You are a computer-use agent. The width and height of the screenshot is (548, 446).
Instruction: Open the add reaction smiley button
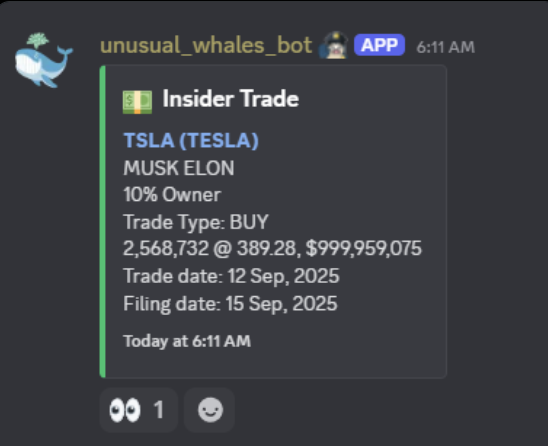coord(210,410)
